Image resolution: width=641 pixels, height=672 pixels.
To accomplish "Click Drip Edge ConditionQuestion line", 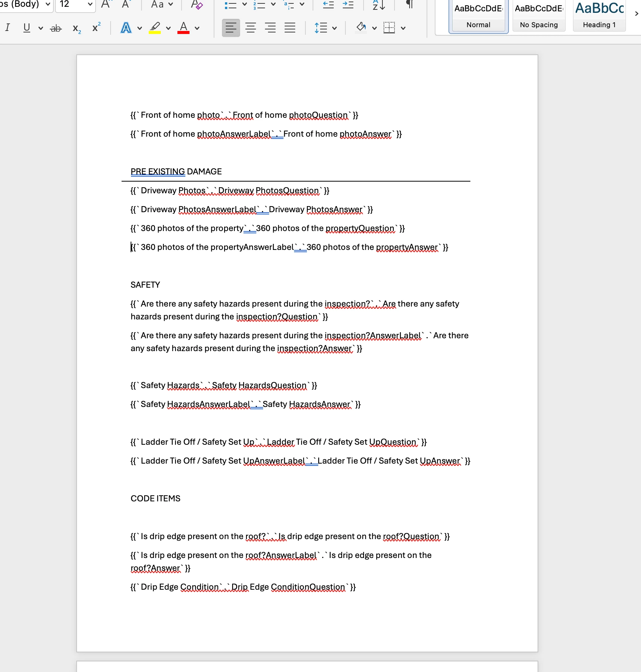I will tap(243, 587).
